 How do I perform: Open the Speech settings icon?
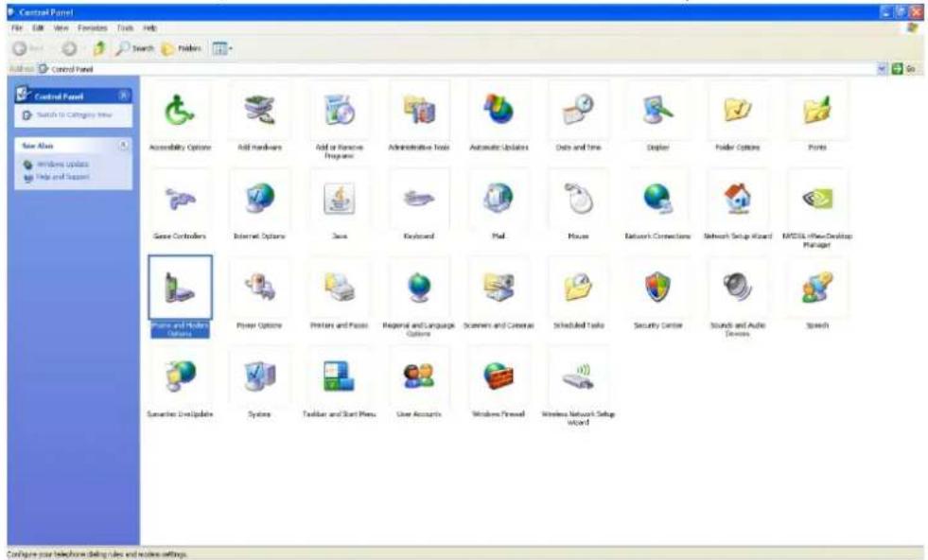point(817,288)
